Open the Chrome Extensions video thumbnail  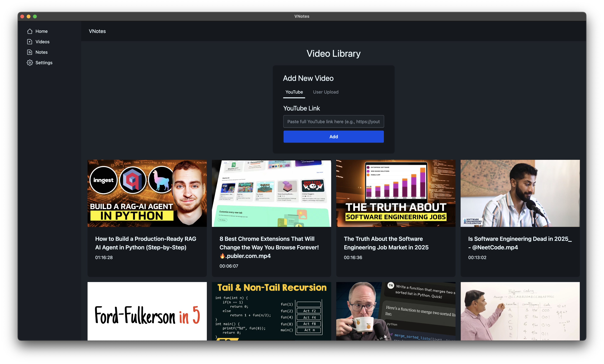[x=271, y=193]
